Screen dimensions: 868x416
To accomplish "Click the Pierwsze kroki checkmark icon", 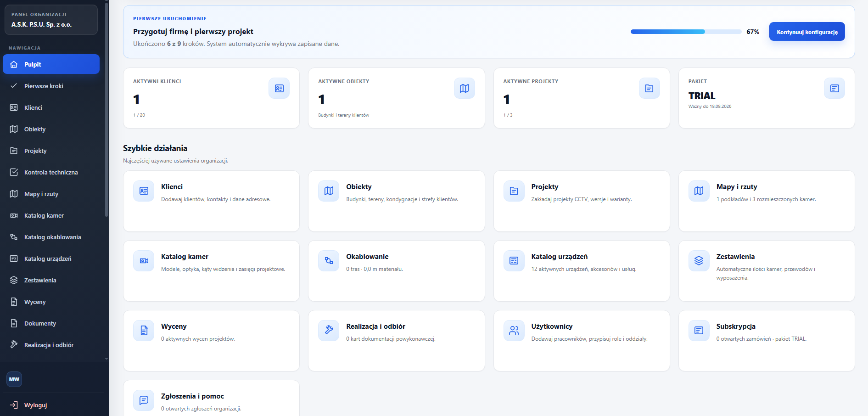I will pyautogui.click(x=14, y=86).
